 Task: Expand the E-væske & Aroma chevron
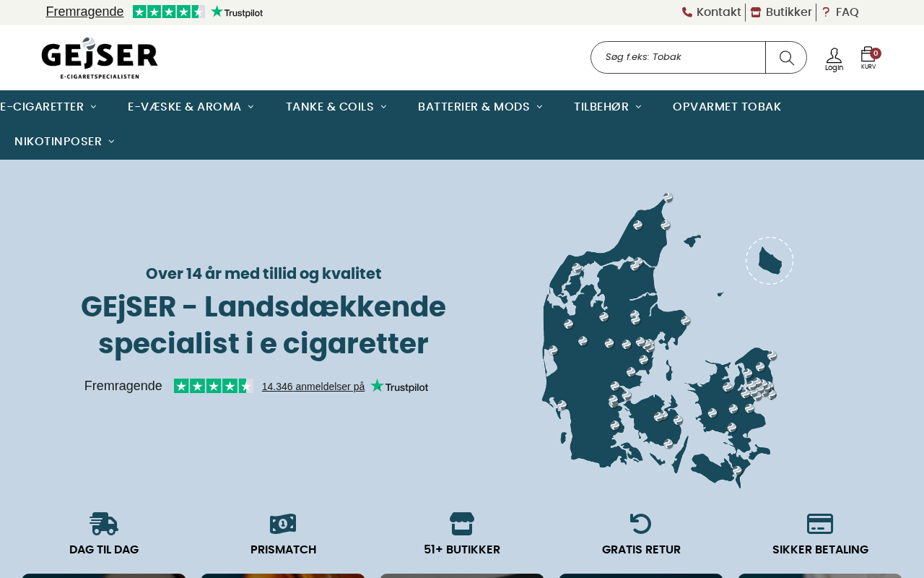click(250, 107)
